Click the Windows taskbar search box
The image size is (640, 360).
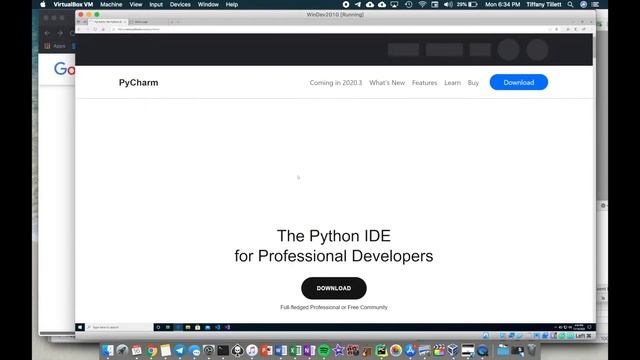pos(119,327)
